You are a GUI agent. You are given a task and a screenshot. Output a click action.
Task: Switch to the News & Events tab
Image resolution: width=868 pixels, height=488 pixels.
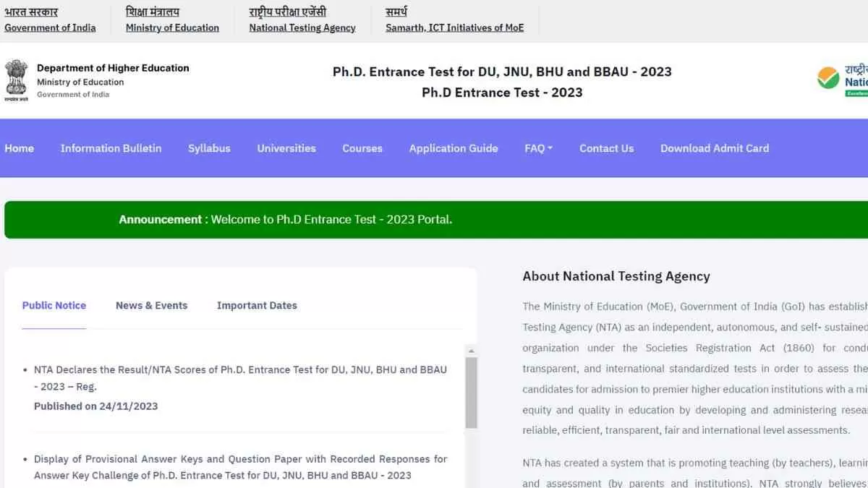(151, 305)
